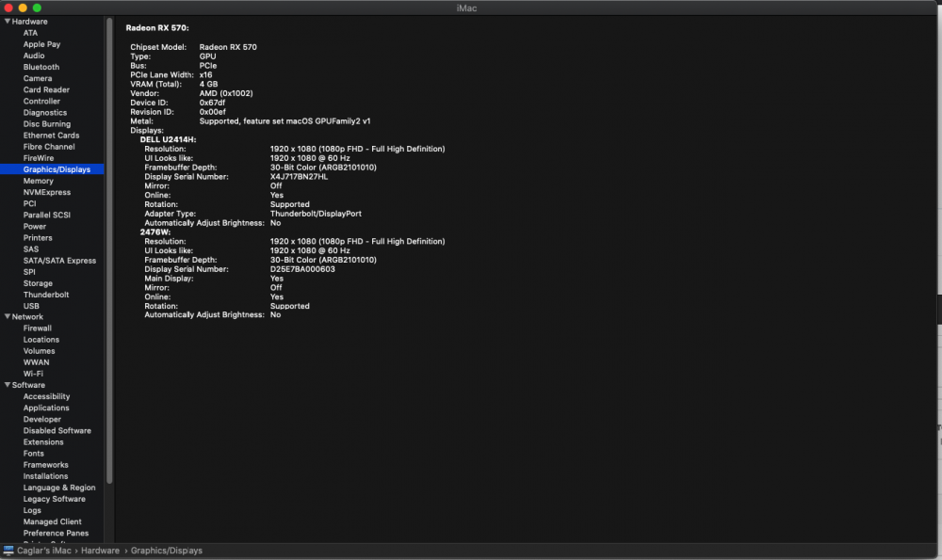This screenshot has width=942, height=560.
Task: Open Apple Pay hardware info
Action: coord(41,44)
